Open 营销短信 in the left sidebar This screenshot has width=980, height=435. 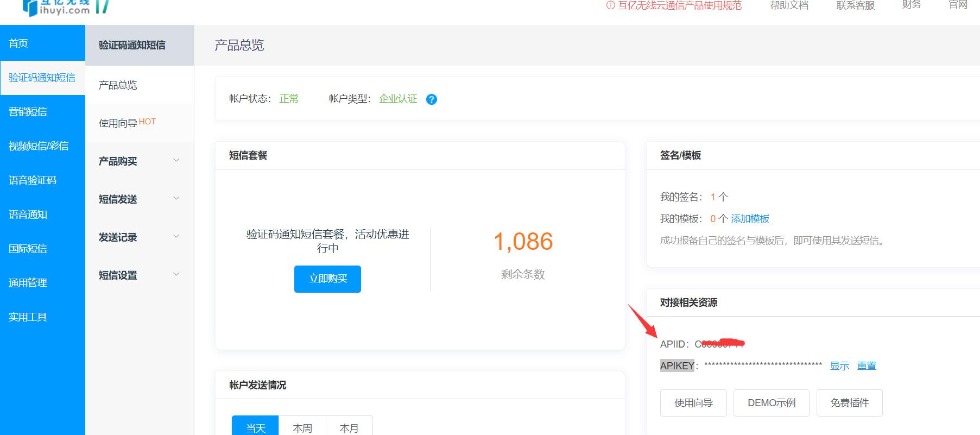click(28, 112)
